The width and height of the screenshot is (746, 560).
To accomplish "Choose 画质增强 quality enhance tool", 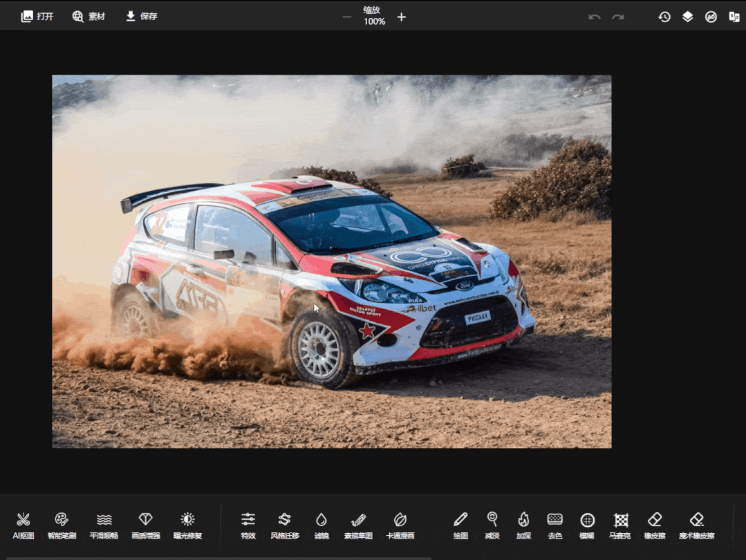I will pos(146,525).
